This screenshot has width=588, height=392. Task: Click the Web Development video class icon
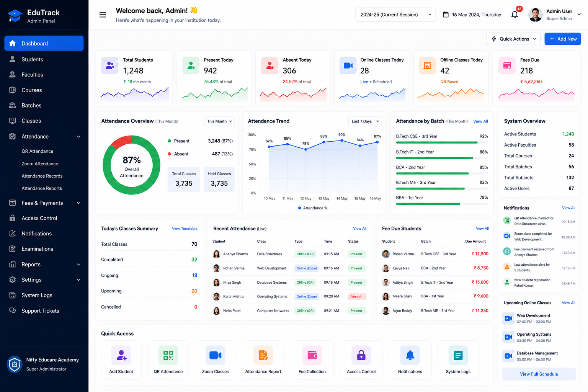(508, 318)
